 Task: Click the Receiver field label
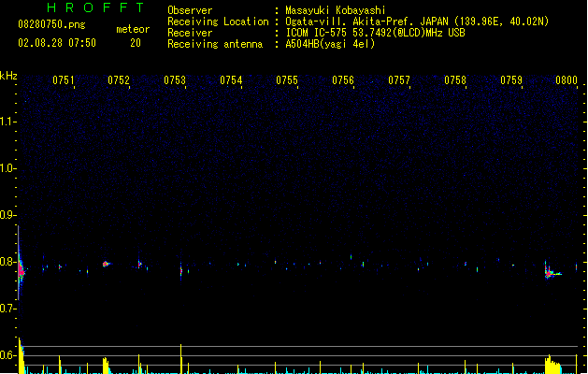(190, 33)
